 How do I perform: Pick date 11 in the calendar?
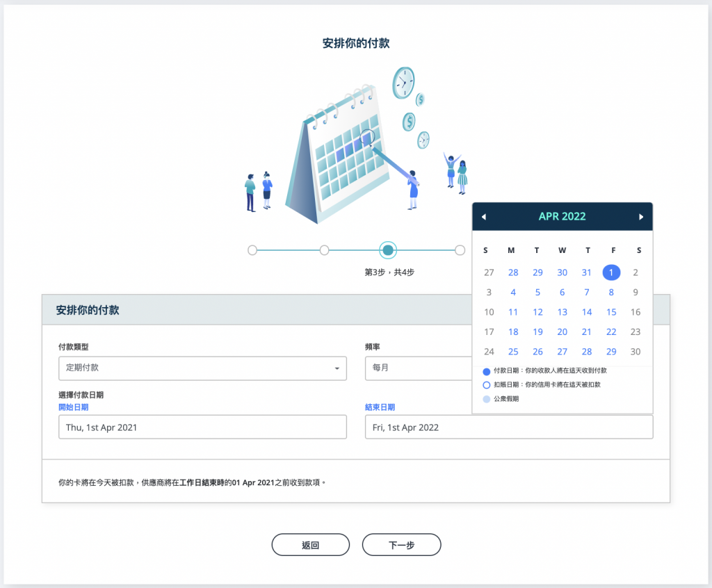(513, 312)
